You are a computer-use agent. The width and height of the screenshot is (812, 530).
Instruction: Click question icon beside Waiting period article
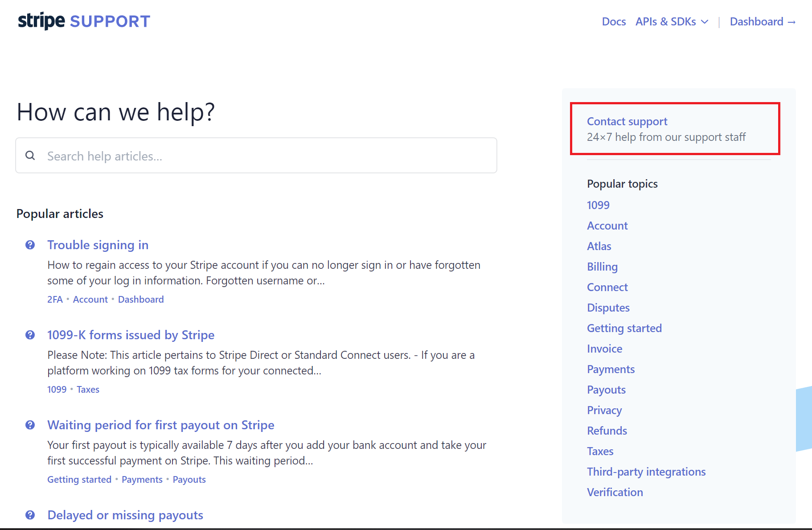(x=30, y=425)
